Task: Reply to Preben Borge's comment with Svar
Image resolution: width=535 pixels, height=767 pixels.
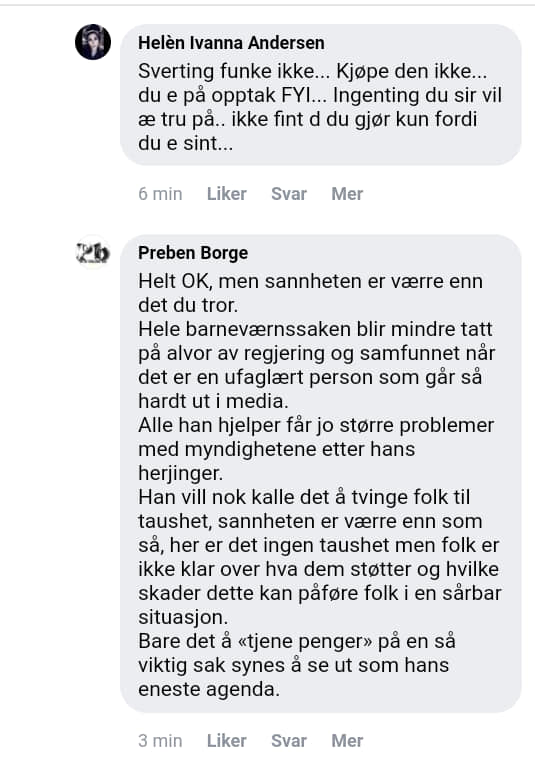Action: [289, 741]
